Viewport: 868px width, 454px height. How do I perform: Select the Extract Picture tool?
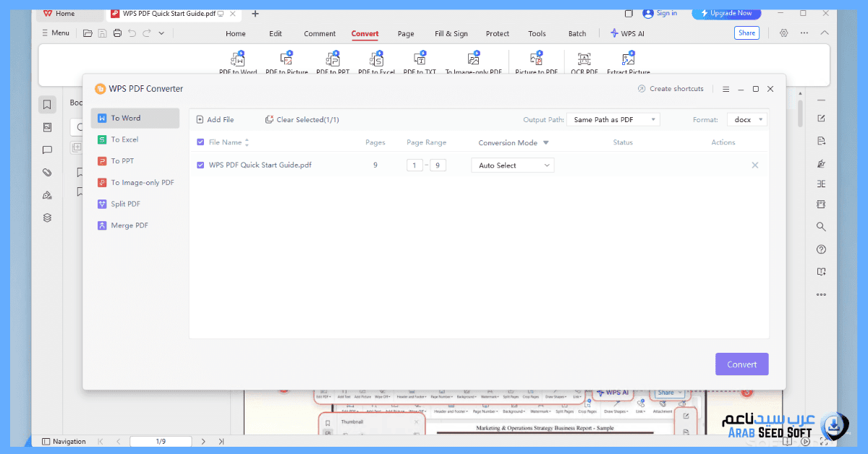pos(628,60)
